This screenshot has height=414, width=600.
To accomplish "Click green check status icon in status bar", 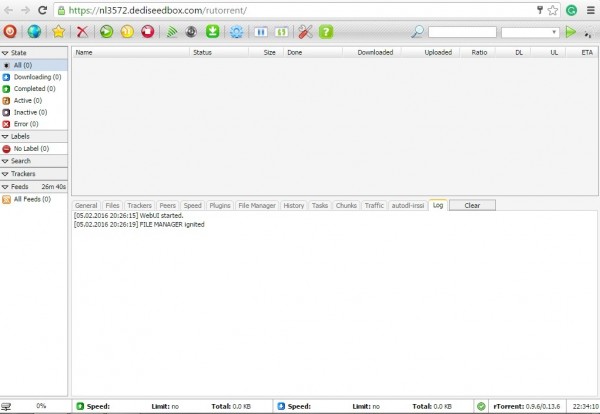I will click(x=481, y=406).
